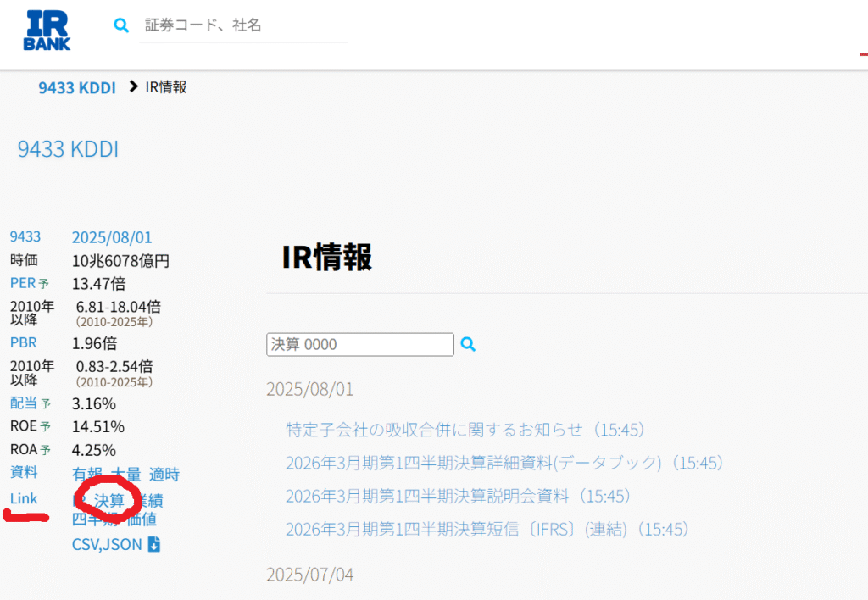Click the large 9433 KDDI page title link

coord(68,149)
